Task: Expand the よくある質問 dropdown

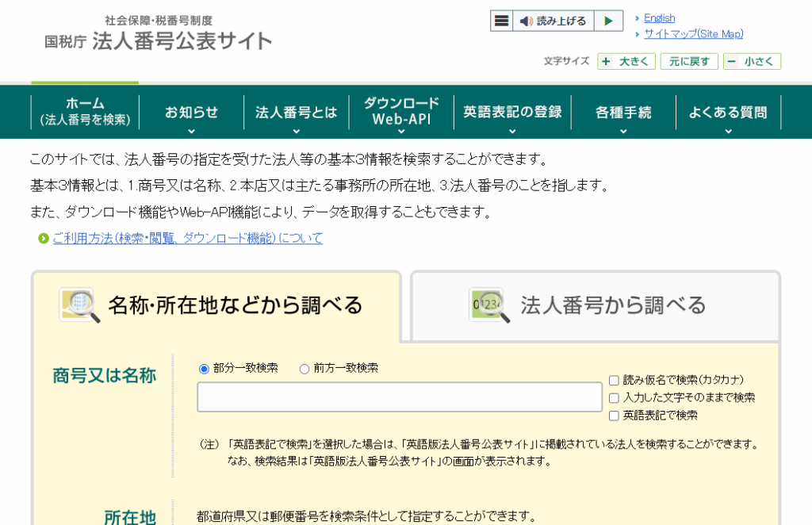Action: pyautogui.click(x=728, y=112)
